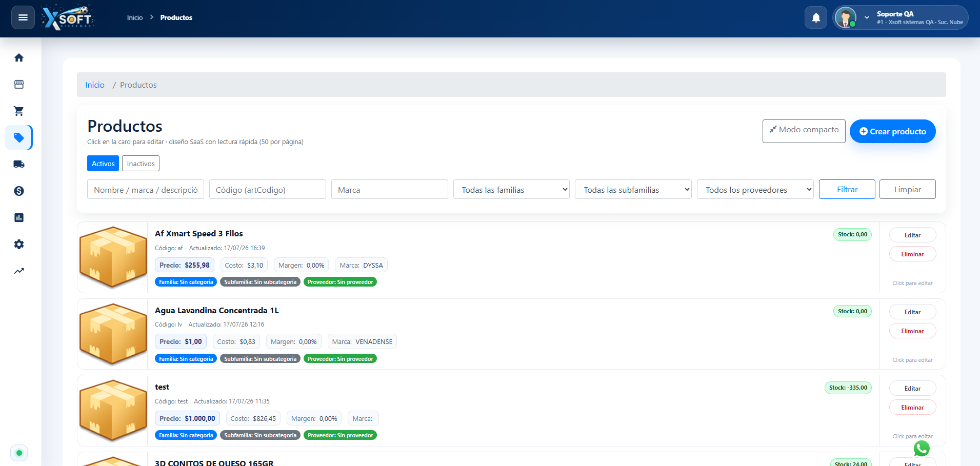Click the user avatar picture
This screenshot has width=980, height=466.
pos(845,17)
